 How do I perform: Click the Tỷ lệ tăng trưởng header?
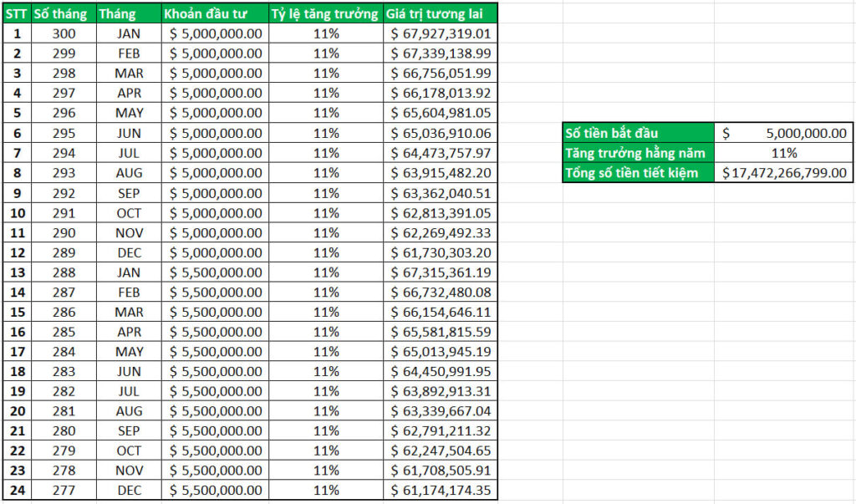pos(326,13)
